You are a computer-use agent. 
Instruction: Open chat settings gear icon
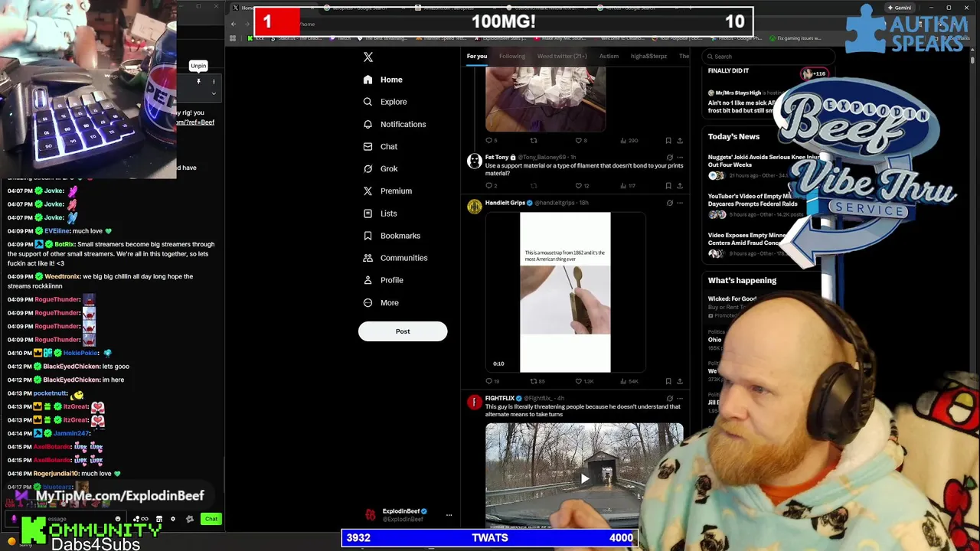[x=173, y=519]
